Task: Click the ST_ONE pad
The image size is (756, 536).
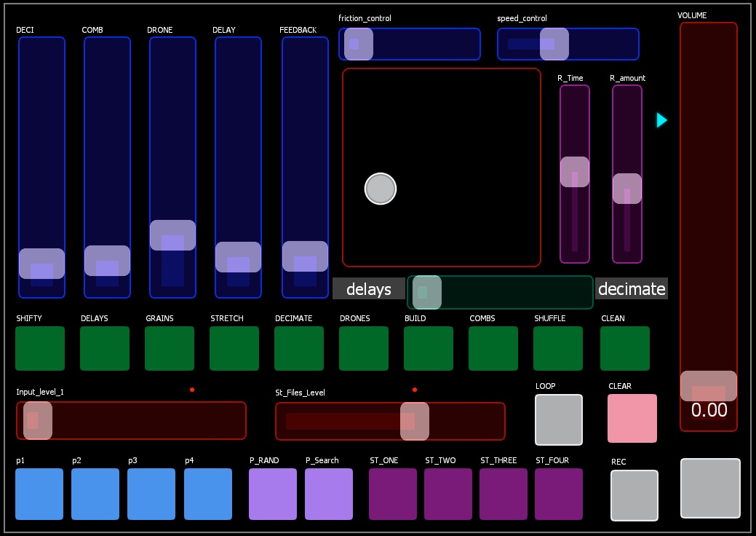Action: pyautogui.click(x=393, y=494)
